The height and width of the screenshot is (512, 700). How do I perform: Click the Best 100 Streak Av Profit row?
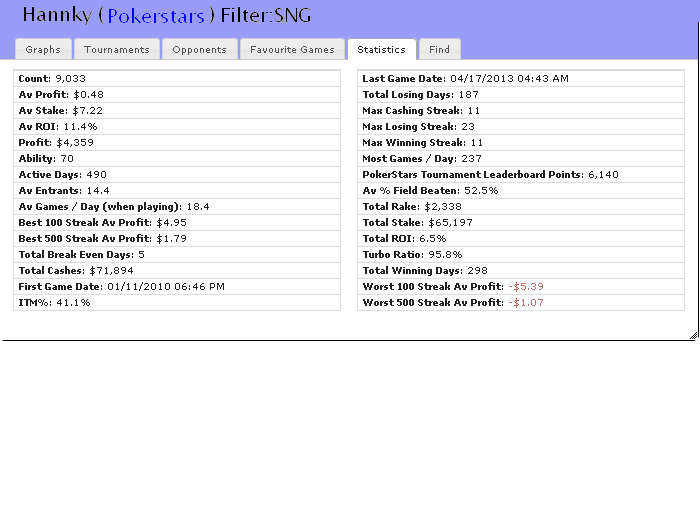pos(177,223)
